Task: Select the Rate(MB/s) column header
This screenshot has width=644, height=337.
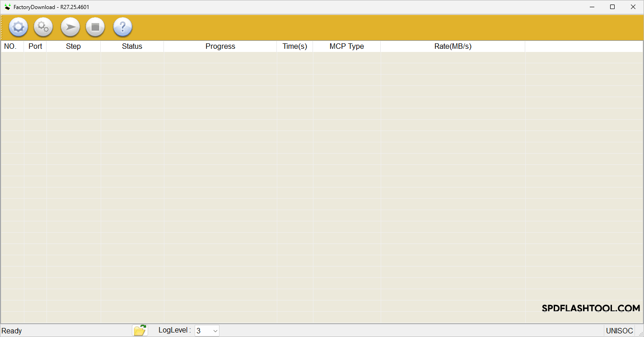Action: (x=453, y=46)
